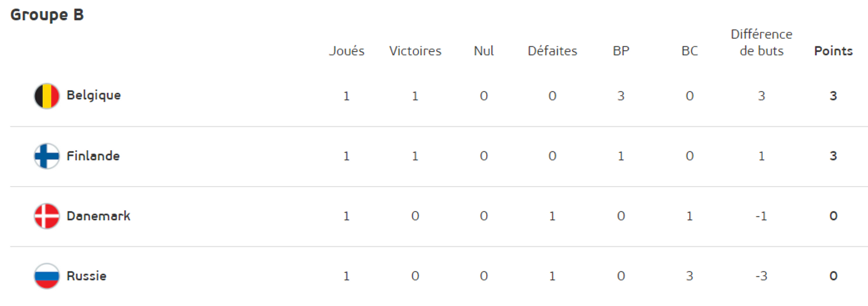Click the Denmark flag icon
Screen dimensions: 868x306
47,216
